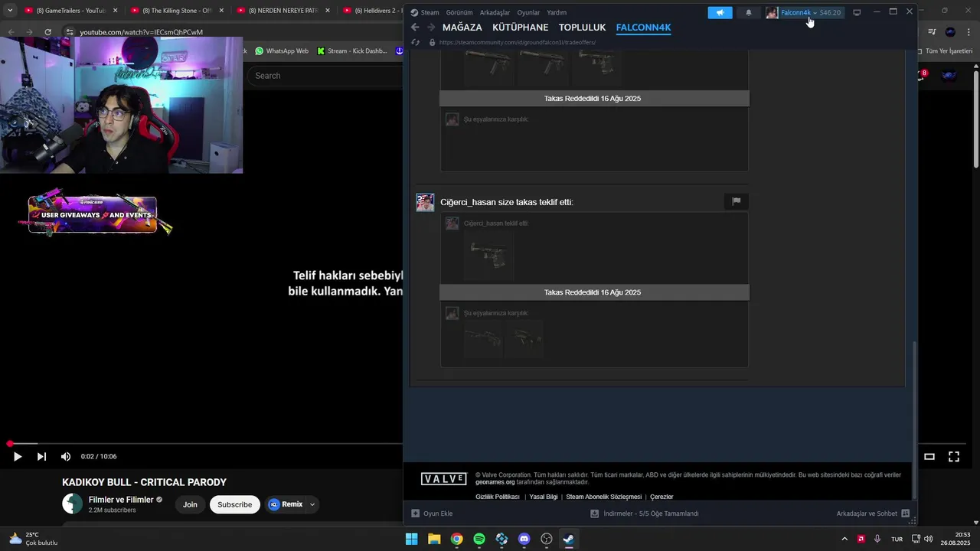Open the FALCONN4K profile tab
This screenshot has width=980, height=551.
(643, 28)
